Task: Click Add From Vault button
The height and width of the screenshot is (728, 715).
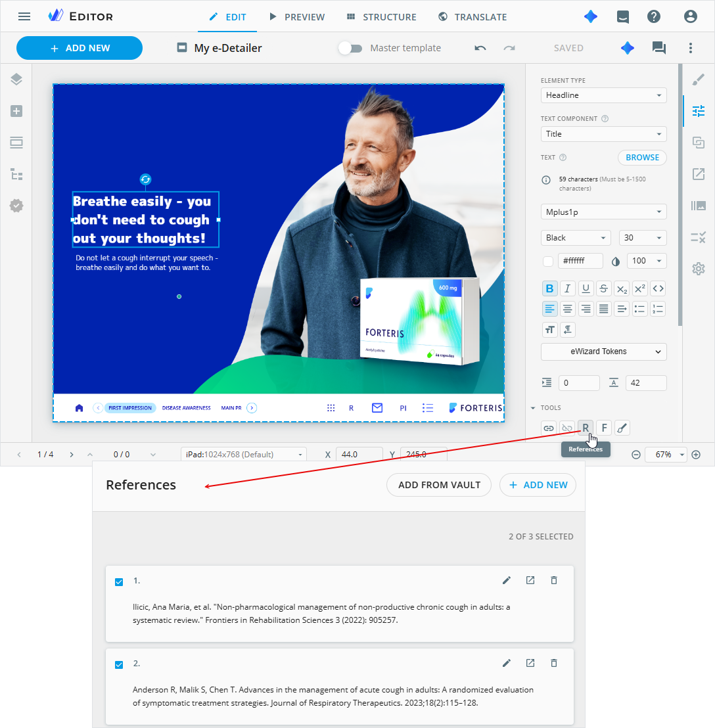Action: click(439, 485)
